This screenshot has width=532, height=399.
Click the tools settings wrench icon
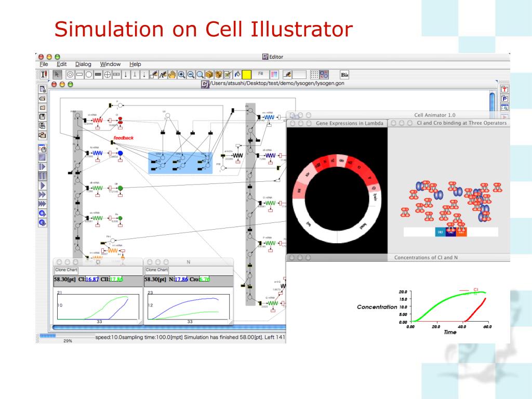pyautogui.click(x=44, y=74)
